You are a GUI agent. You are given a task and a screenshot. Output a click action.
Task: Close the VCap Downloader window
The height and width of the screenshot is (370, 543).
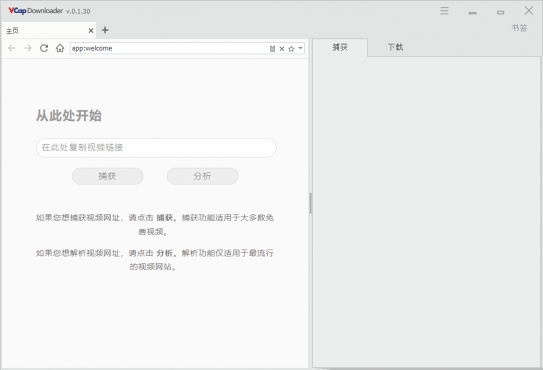(x=528, y=10)
